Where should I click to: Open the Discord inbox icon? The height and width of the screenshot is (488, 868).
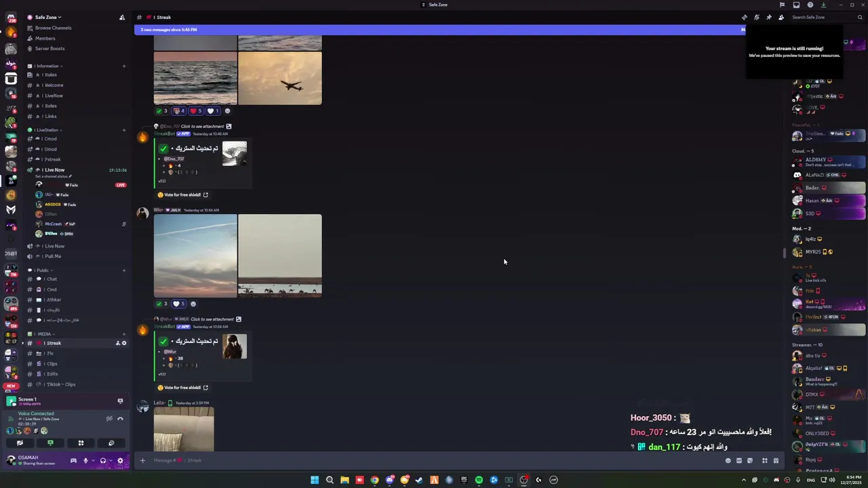tap(797, 5)
